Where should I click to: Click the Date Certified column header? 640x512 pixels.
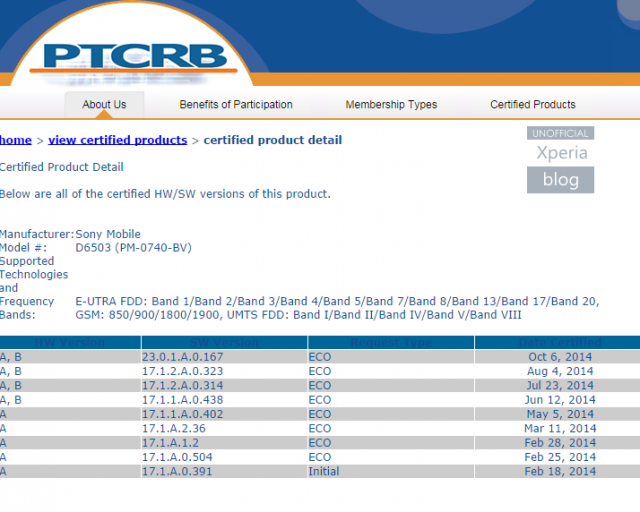(x=558, y=342)
